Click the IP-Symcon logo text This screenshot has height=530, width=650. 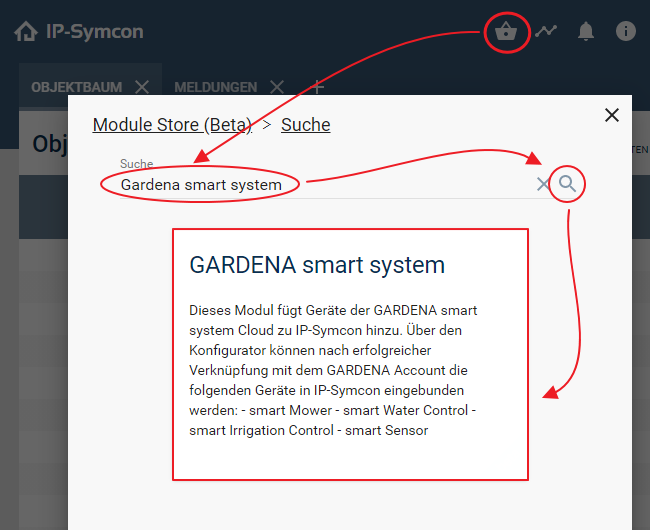click(94, 31)
